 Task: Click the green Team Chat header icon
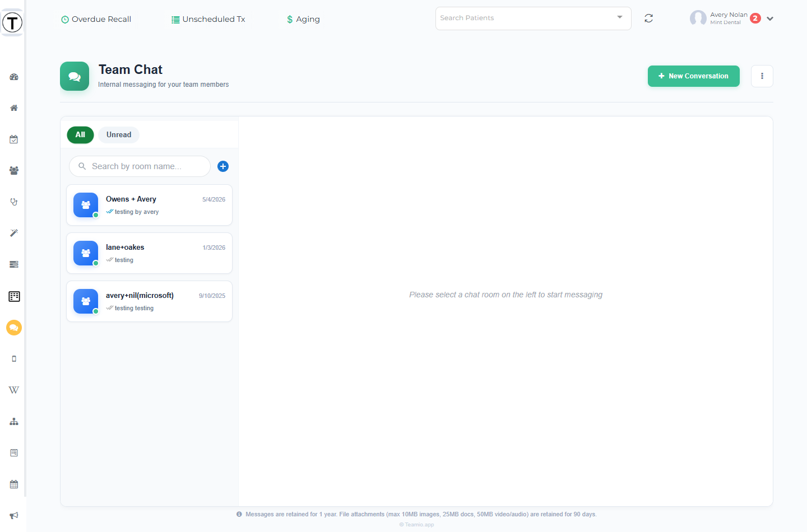click(x=75, y=76)
